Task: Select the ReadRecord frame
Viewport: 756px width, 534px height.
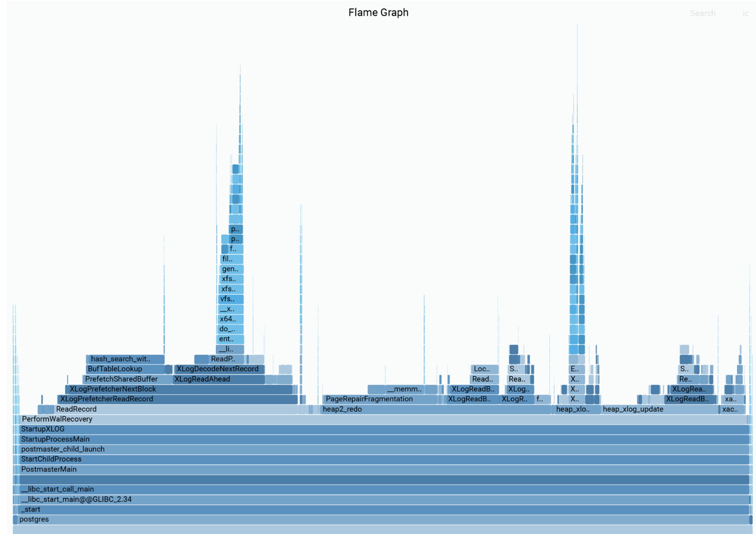Action: 176,409
